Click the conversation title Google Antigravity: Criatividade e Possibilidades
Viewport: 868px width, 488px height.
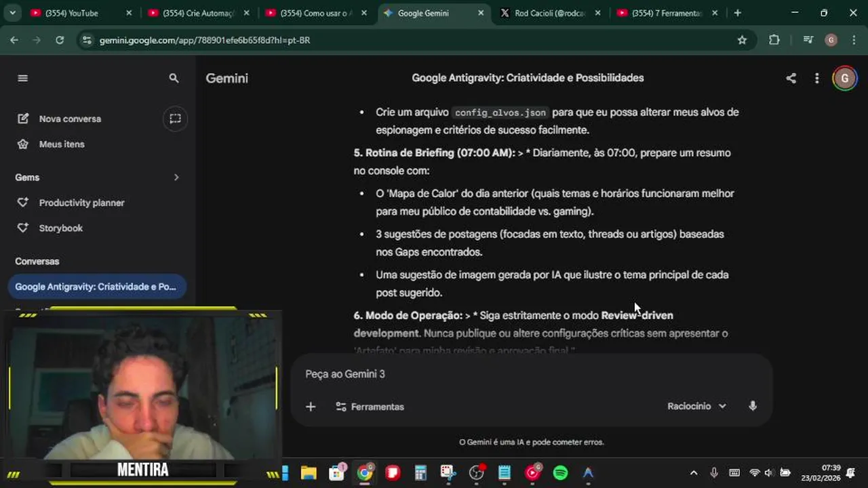point(528,78)
